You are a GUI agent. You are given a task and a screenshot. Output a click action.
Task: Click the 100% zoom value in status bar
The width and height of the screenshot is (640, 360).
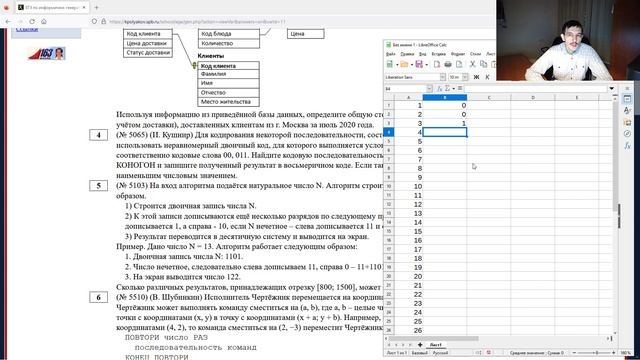[625, 353]
